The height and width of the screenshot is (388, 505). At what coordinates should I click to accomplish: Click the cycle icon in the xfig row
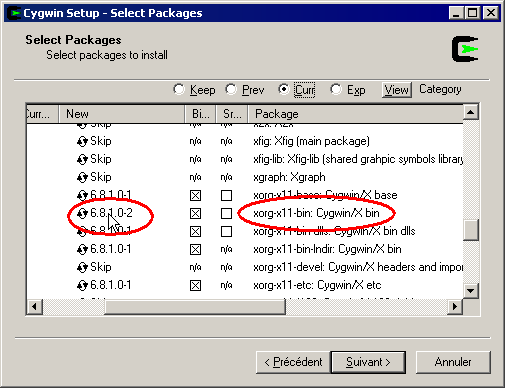[x=82, y=141]
